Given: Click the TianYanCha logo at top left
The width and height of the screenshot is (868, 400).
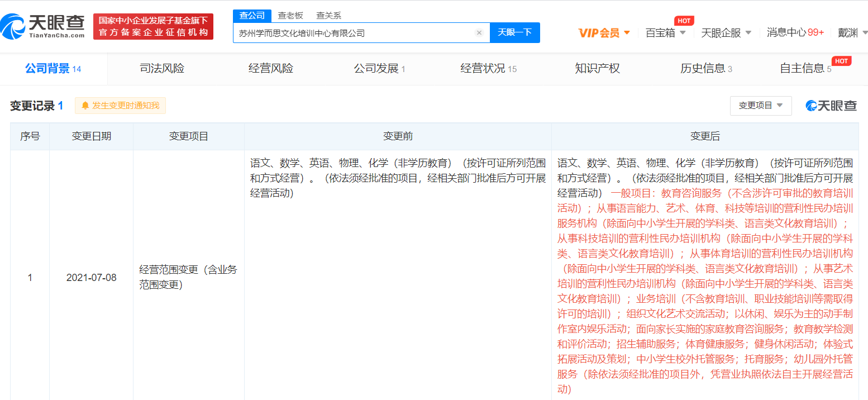Looking at the screenshot, I should coord(43,26).
